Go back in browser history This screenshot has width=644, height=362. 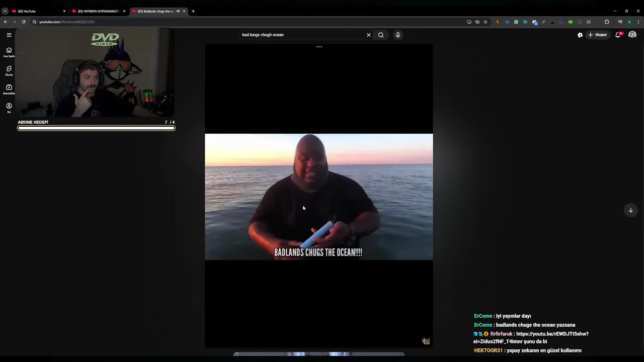(6, 22)
